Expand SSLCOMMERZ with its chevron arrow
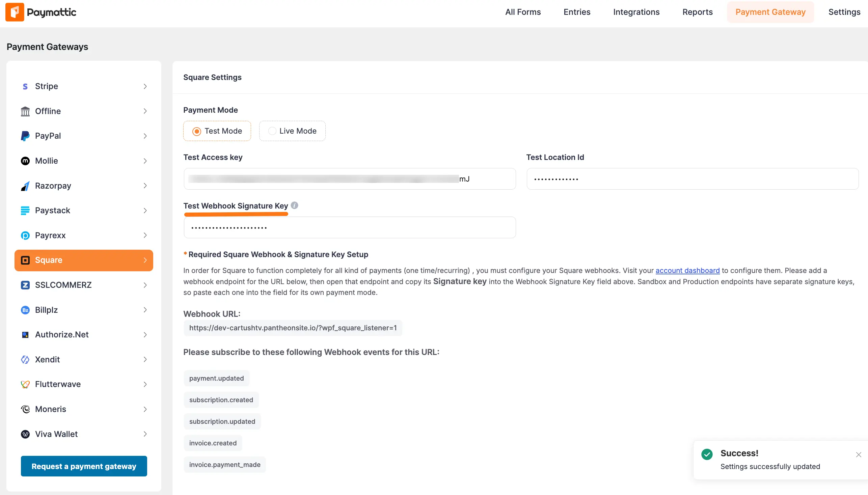868x495 pixels. click(x=145, y=285)
